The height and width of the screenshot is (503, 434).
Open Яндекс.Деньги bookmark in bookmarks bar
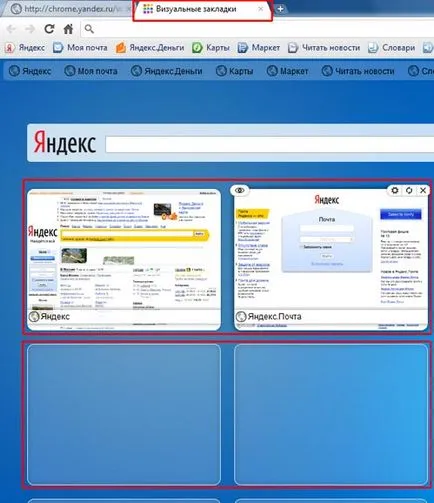coord(150,48)
